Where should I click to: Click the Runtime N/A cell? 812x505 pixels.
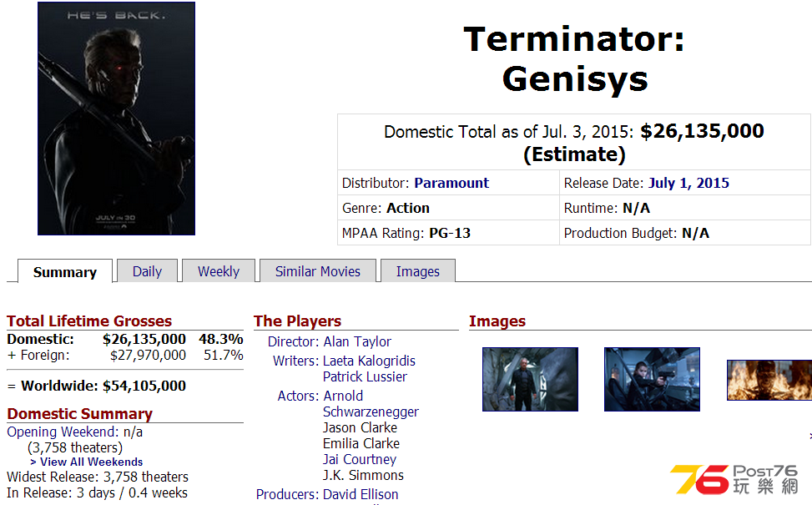pyautogui.click(x=685, y=208)
